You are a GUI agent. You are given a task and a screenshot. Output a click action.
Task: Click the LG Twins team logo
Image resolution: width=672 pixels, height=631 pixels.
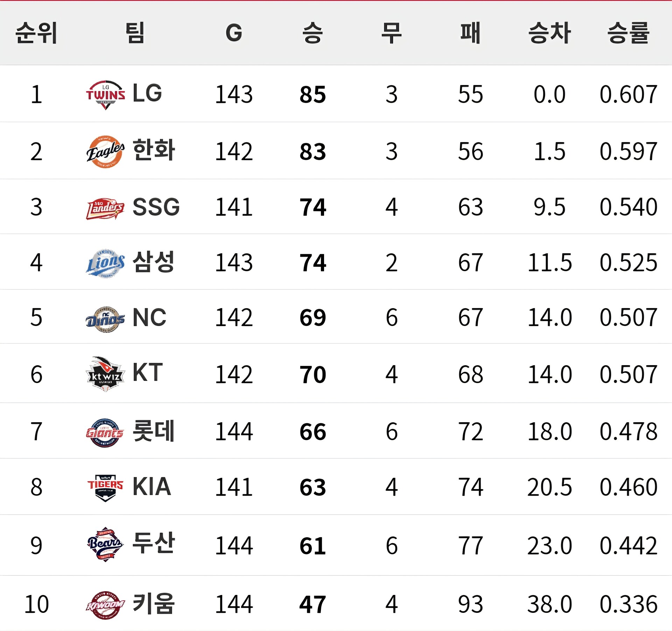tap(105, 94)
